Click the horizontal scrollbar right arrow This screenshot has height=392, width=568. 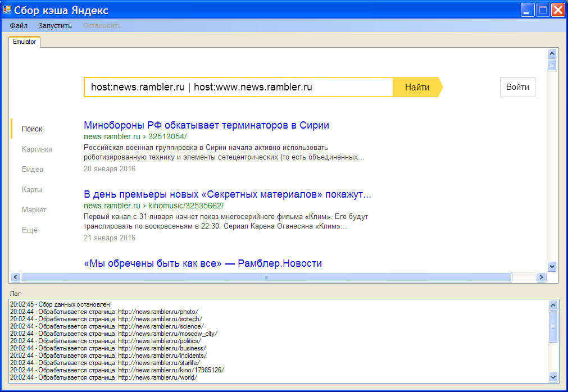pyautogui.click(x=541, y=277)
